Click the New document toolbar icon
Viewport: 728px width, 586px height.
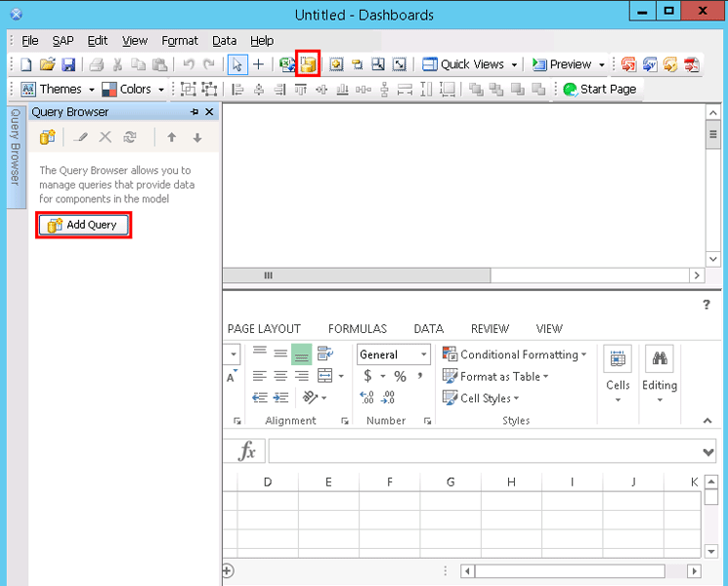click(26, 64)
